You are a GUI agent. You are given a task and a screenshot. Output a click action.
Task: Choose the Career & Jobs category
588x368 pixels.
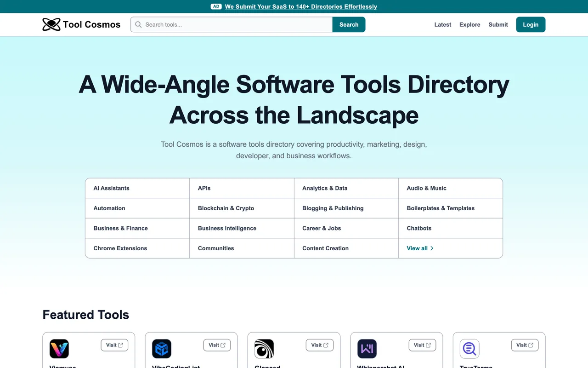[x=346, y=228]
